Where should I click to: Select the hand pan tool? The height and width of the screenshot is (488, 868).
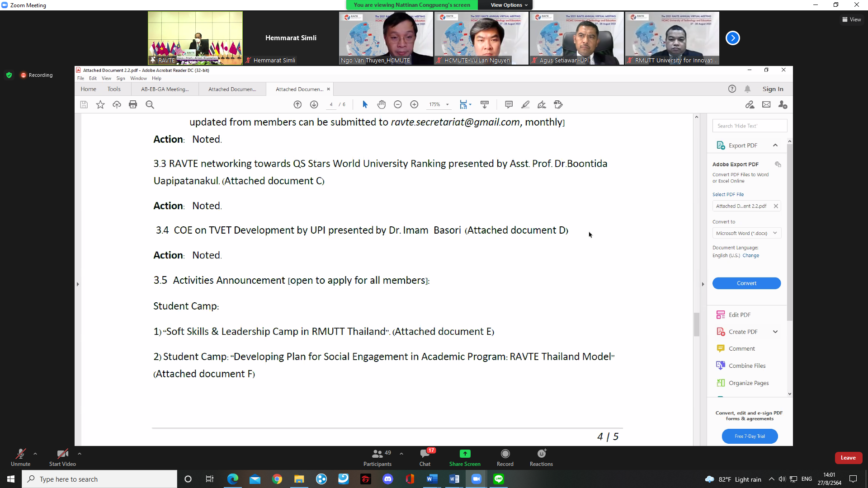point(382,105)
